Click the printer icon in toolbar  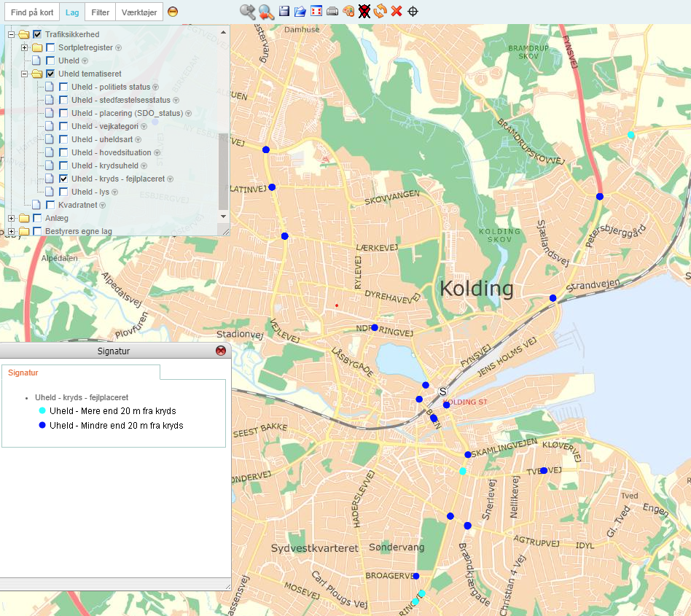(x=332, y=11)
